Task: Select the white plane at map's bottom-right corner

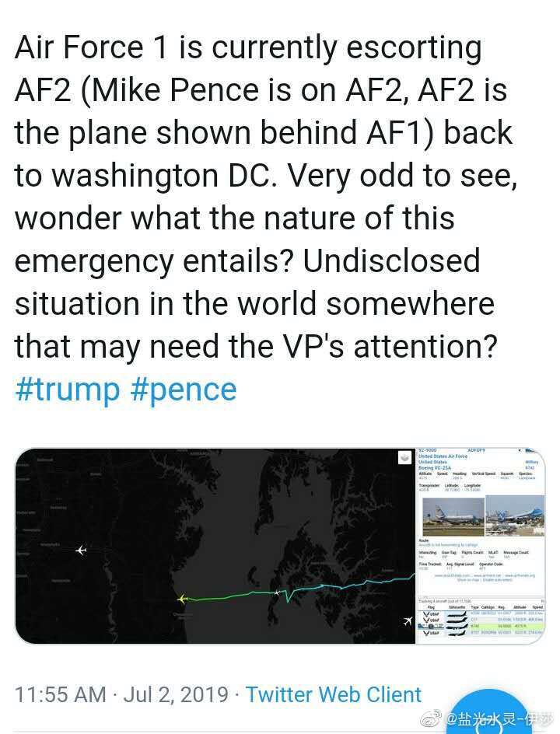Action: (x=408, y=621)
